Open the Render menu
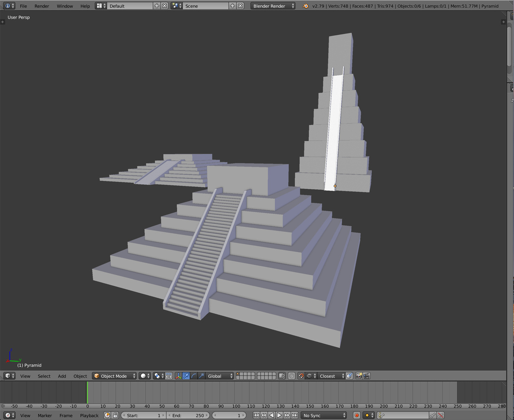This screenshot has width=514, height=420. pyautogui.click(x=41, y=6)
